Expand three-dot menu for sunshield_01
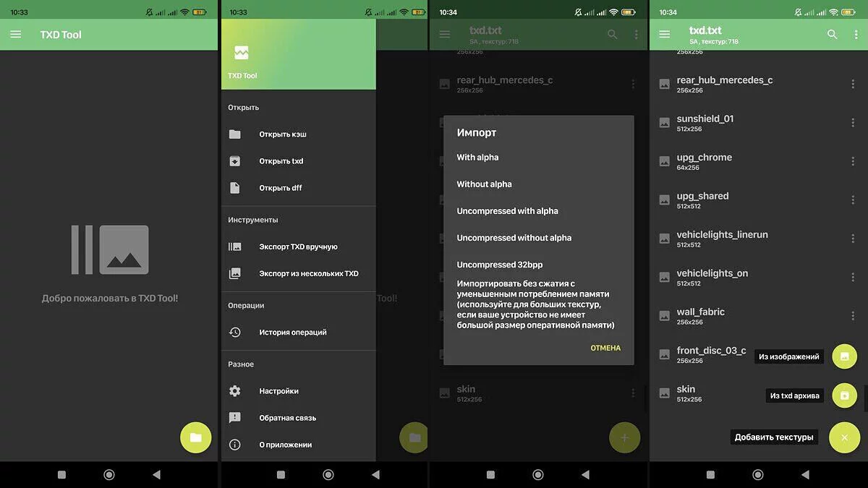The image size is (868, 488). coord(853,123)
